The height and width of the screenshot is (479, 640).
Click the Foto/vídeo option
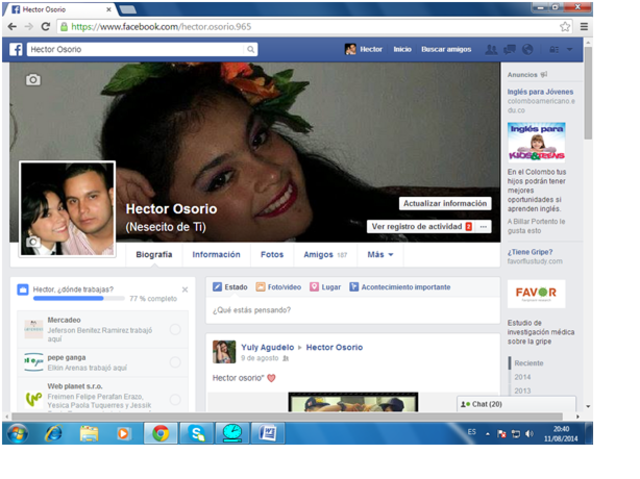(279, 287)
